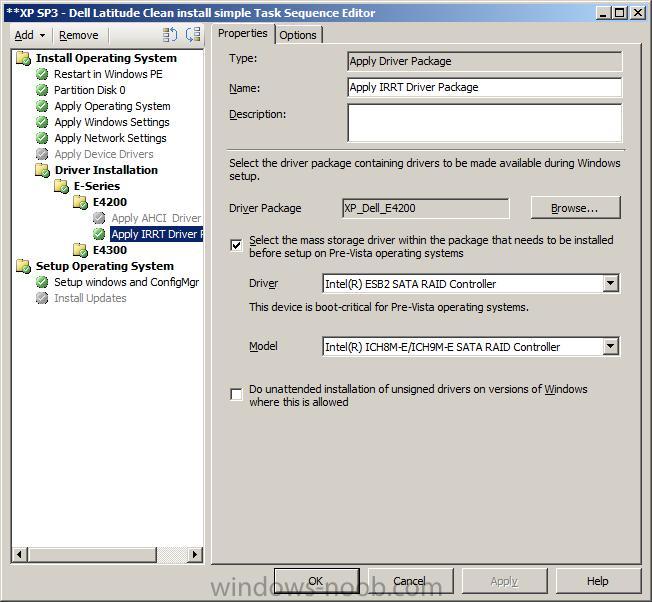This screenshot has width=652, height=602.
Task: Click the status icon beside Apply Windows Settings
Action: [x=42, y=122]
